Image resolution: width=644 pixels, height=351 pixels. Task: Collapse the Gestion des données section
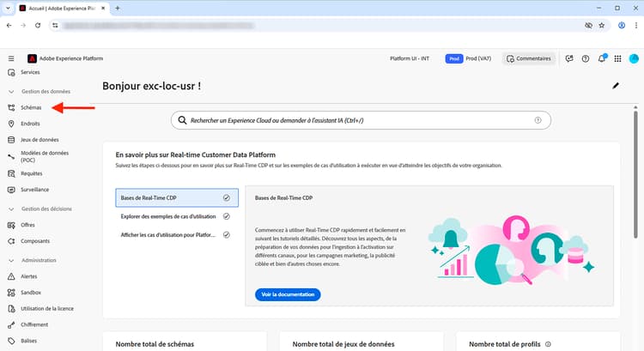pos(11,92)
